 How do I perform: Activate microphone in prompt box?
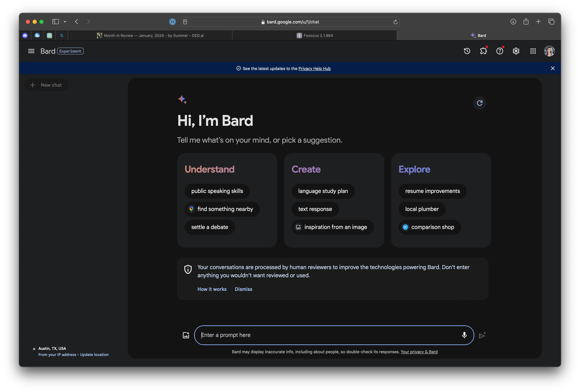click(464, 335)
